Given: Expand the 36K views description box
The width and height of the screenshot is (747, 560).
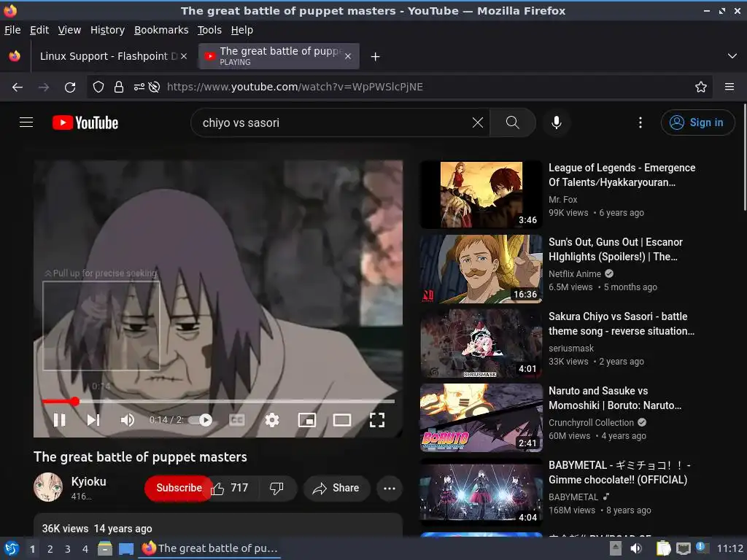Looking at the screenshot, I should 218,525.
